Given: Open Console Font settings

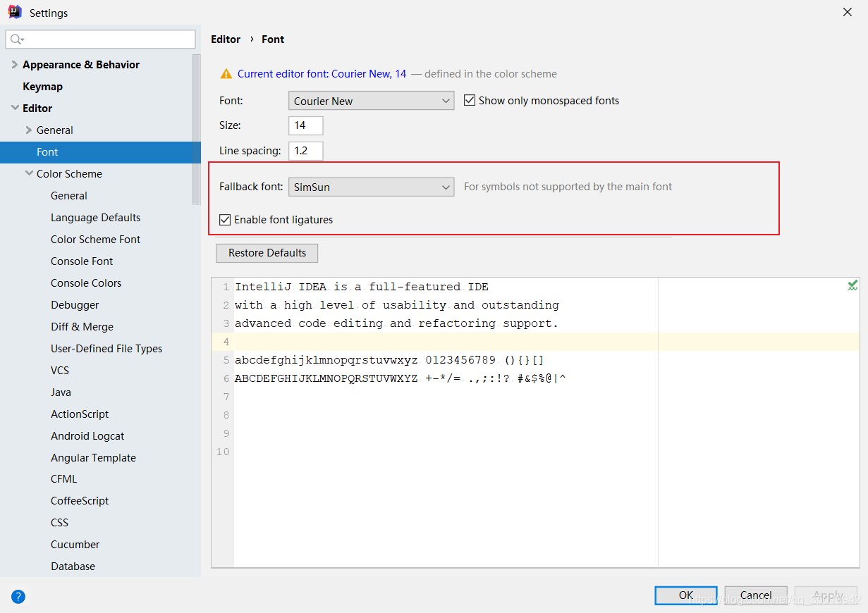Looking at the screenshot, I should click(82, 261).
